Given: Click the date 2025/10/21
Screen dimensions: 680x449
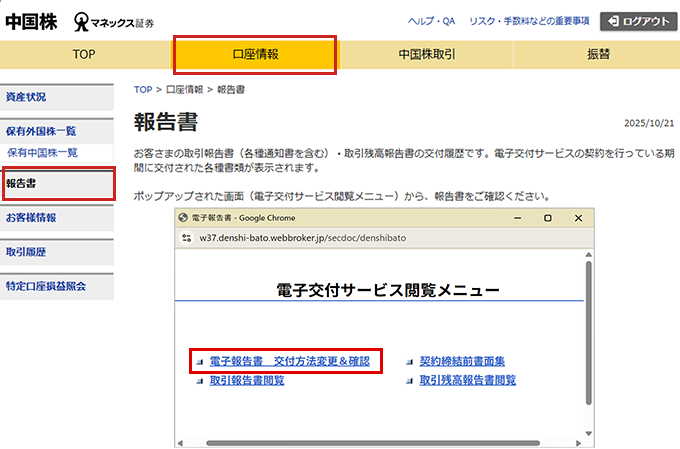Looking at the screenshot, I should click(649, 123).
